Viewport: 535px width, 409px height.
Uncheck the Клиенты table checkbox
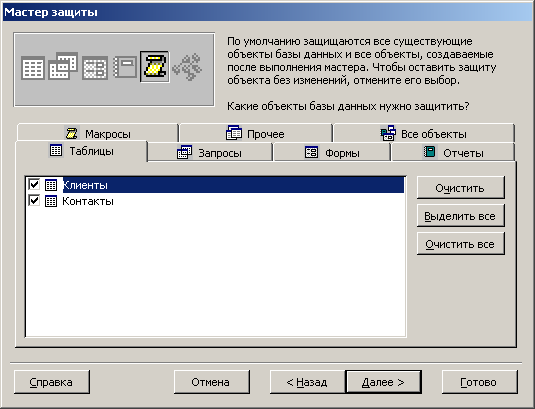click(x=34, y=185)
